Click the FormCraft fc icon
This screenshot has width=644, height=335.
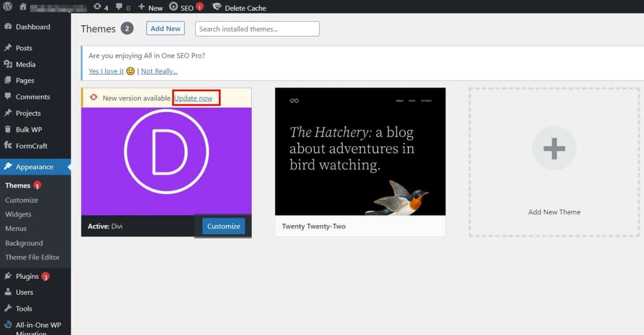click(8, 146)
